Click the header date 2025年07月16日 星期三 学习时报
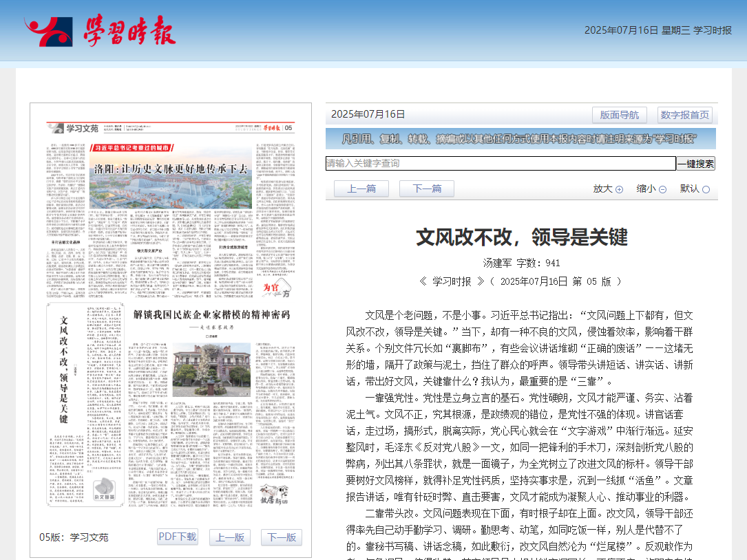The height and width of the screenshot is (560, 747). click(658, 30)
